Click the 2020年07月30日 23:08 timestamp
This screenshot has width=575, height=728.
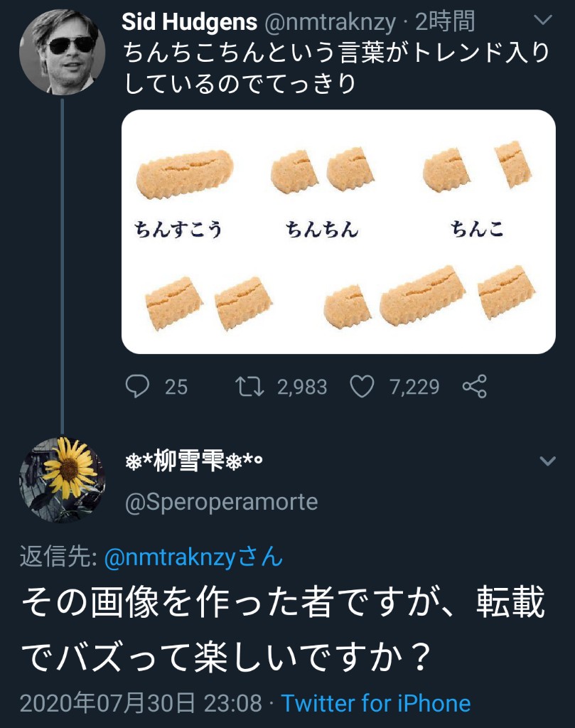tap(141, 704)
